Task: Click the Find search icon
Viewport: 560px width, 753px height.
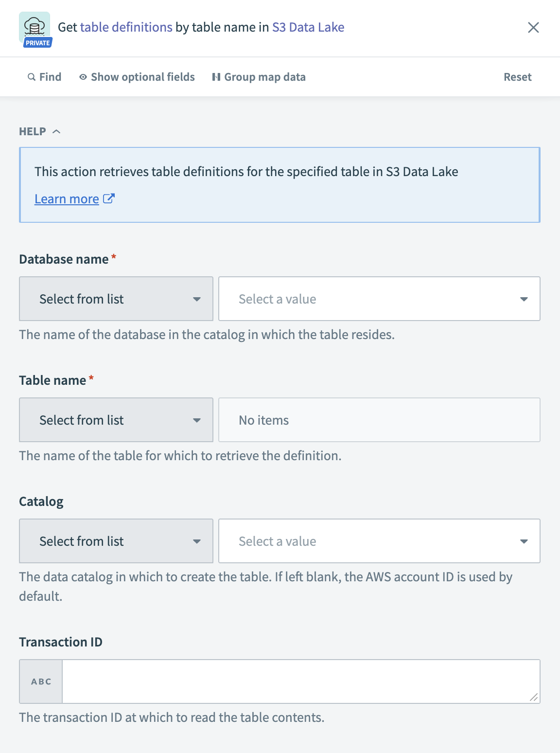Action: [x=31, y=77]
